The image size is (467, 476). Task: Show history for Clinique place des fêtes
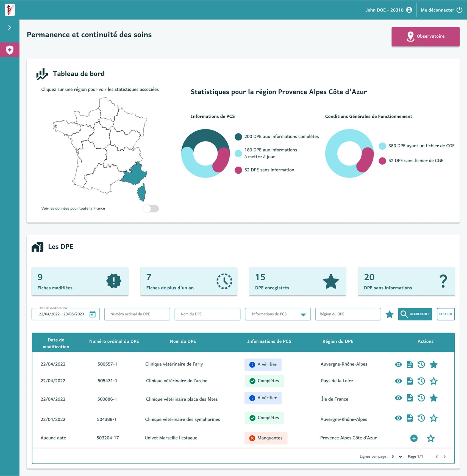tap(421, 398)
